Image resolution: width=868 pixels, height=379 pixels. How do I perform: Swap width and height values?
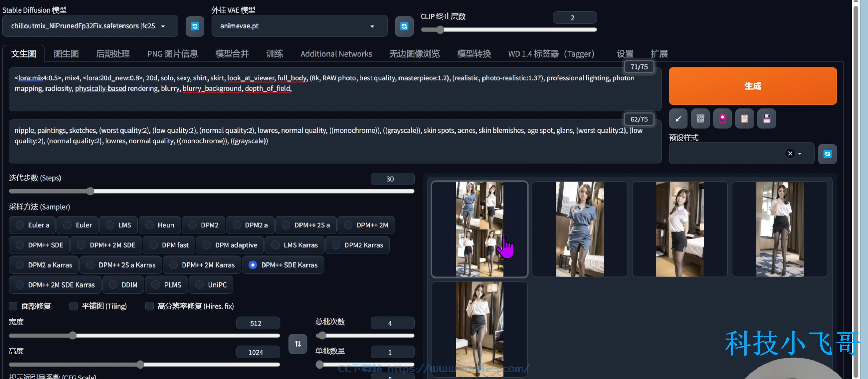pyautogui.click(x=298, y=344)
